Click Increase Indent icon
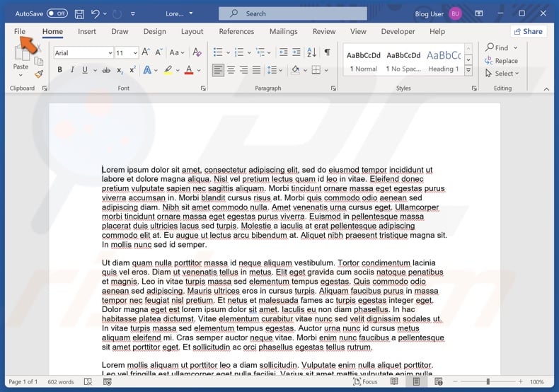Screen dimensions: 559x392 click(x=296, y=52)
